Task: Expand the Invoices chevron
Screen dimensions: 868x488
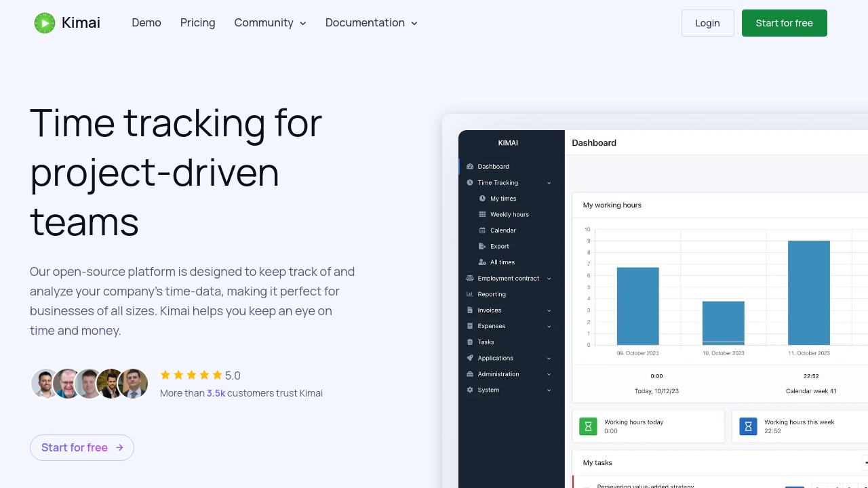Action: point(549,310)
